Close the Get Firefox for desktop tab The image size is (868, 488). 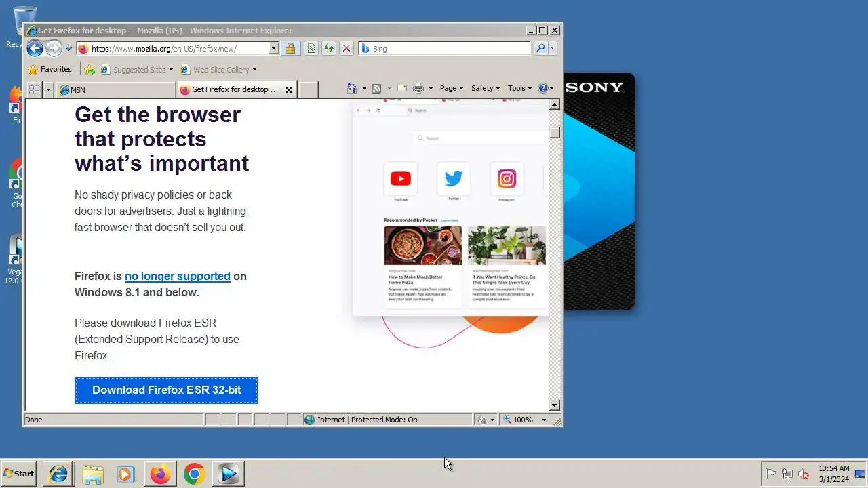289,90
